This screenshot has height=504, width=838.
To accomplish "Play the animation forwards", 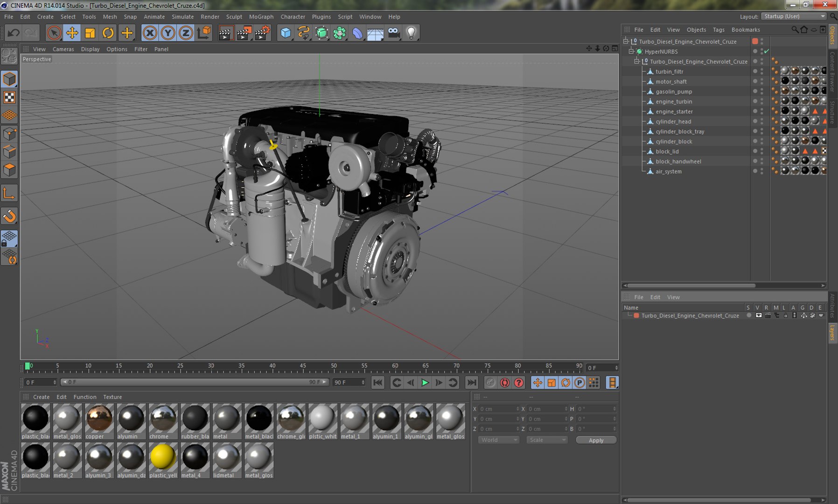I will 425,383.
